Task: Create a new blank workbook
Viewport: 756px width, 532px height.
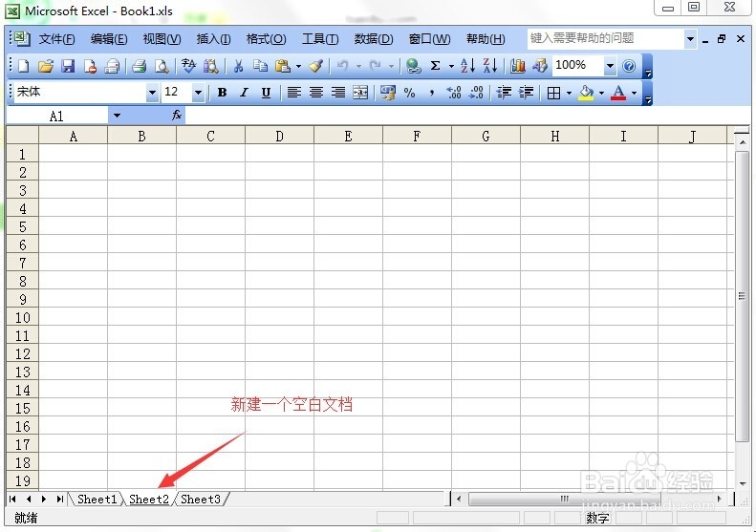Action: [x=24, y=66]
